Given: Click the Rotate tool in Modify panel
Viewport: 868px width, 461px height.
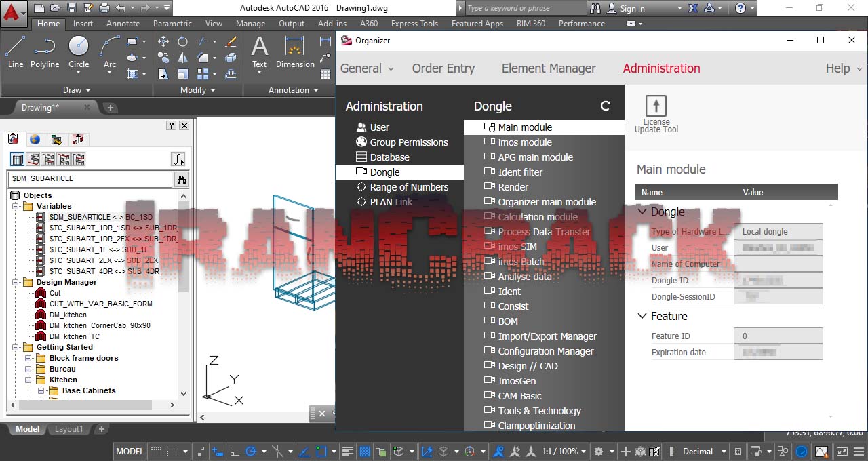Looking at the screenshot, I should click(182, 41).
